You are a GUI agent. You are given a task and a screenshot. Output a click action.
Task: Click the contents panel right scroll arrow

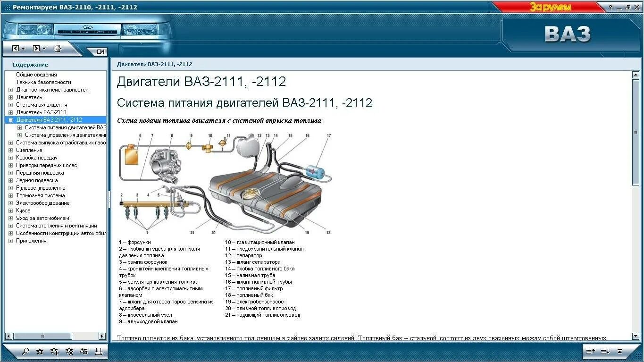click(x=102, y=336)
